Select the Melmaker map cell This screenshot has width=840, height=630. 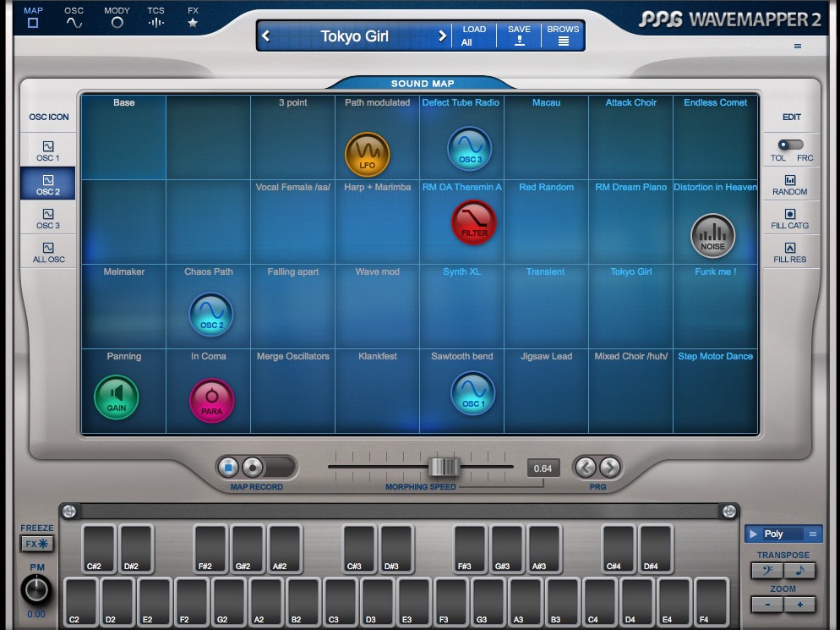pos(123,306)
